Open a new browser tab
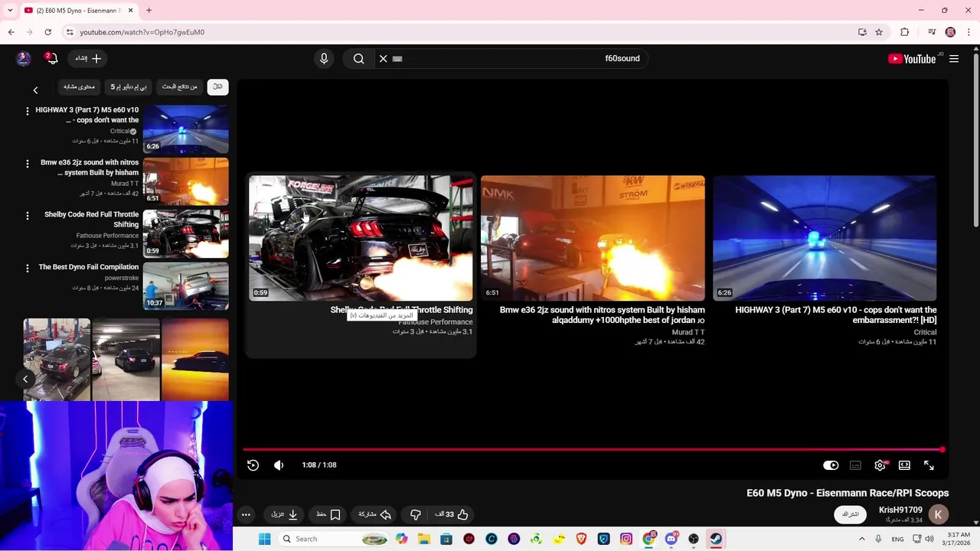Image resolution: width=980 pixels, height=551 pixels. (x=149, y=10)
